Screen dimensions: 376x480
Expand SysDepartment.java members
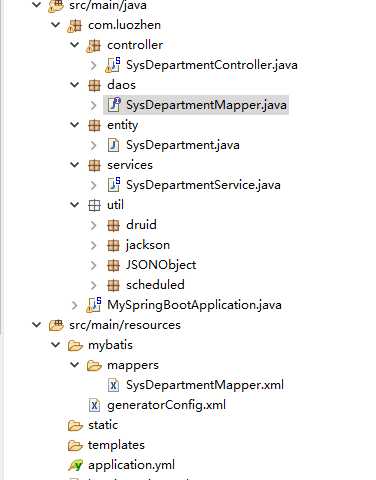click(94, 145)
